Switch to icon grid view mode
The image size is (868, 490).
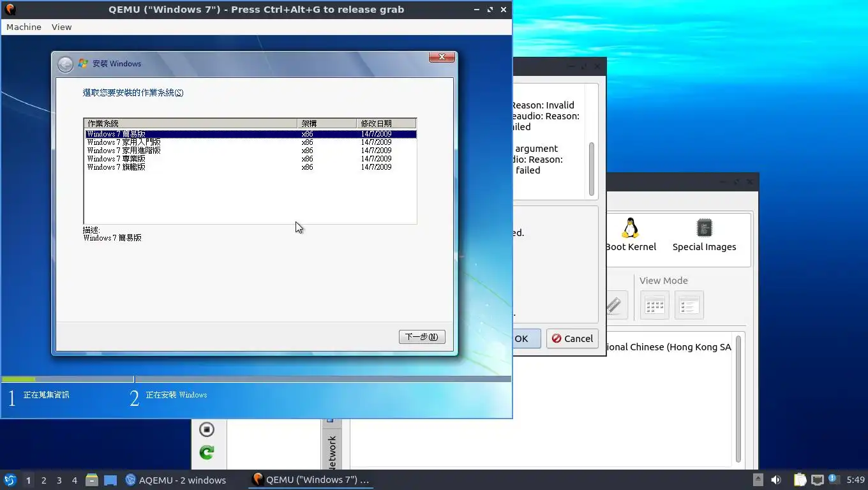655,305
